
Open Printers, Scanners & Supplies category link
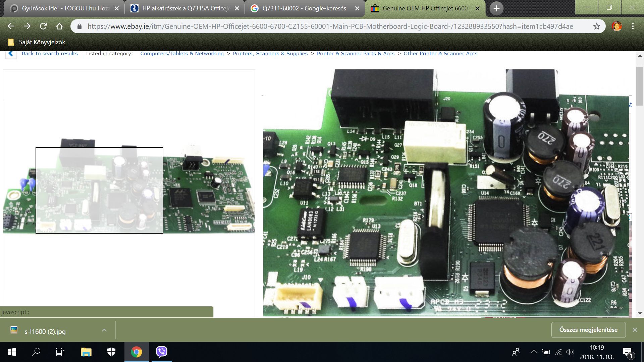click(270, 54)
